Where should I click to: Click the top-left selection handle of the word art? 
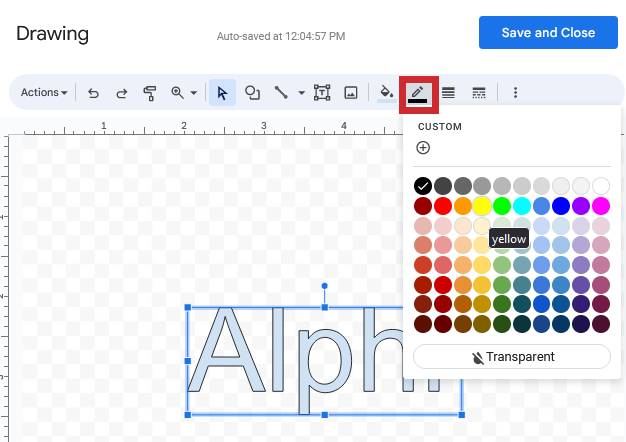click(x=188, y=307)
